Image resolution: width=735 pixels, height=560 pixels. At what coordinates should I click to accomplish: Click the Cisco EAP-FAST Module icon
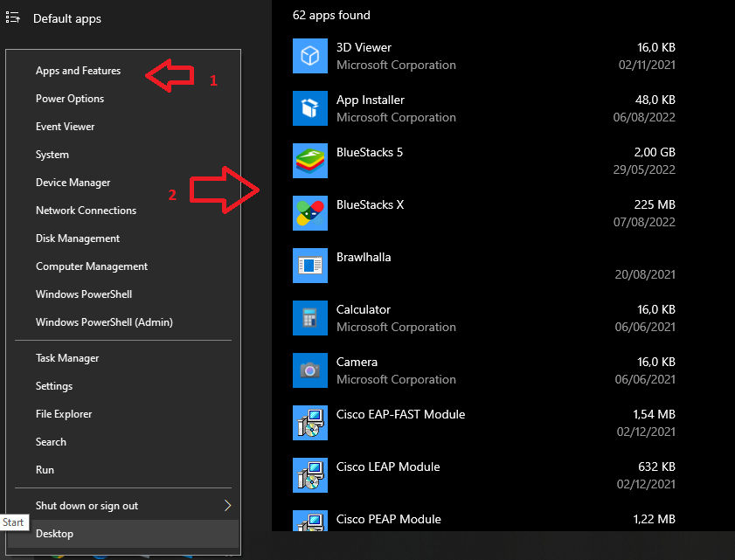click(x=310, y=423)
